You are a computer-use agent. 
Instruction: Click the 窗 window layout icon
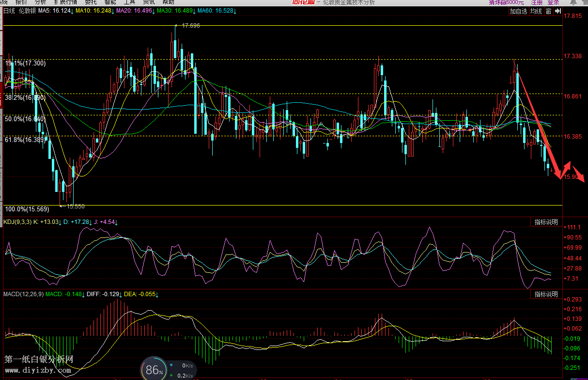click(x=548, y=11)
